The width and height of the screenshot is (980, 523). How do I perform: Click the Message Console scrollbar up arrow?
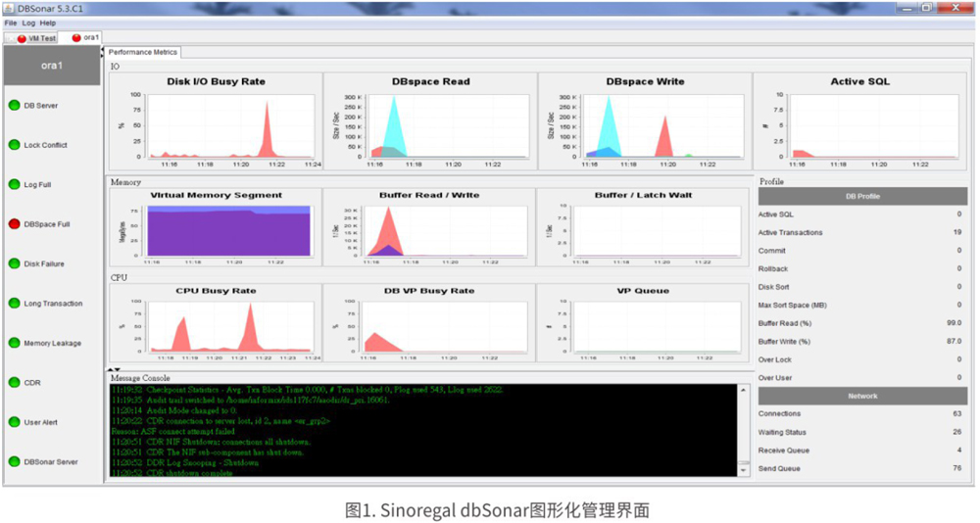743,390
